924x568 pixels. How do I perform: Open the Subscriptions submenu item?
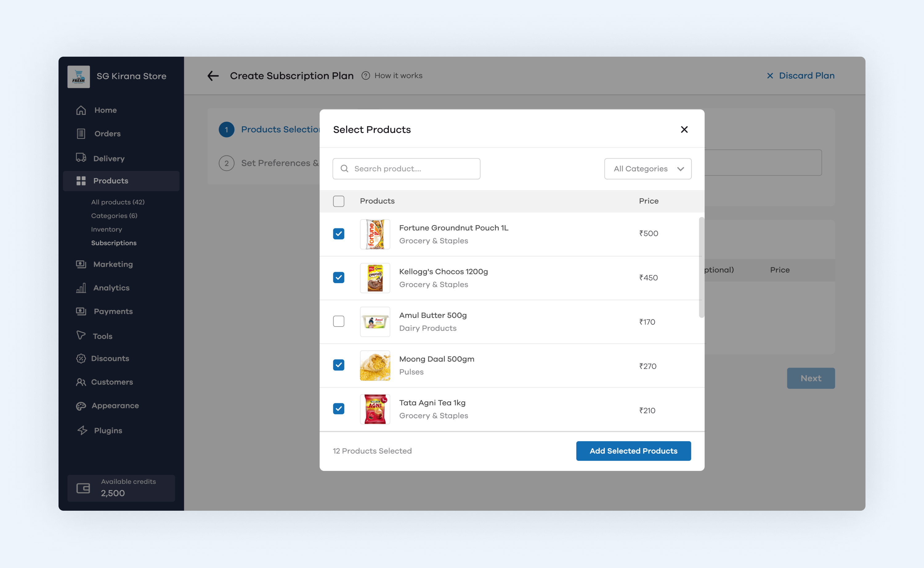click(x=114, y=243)
